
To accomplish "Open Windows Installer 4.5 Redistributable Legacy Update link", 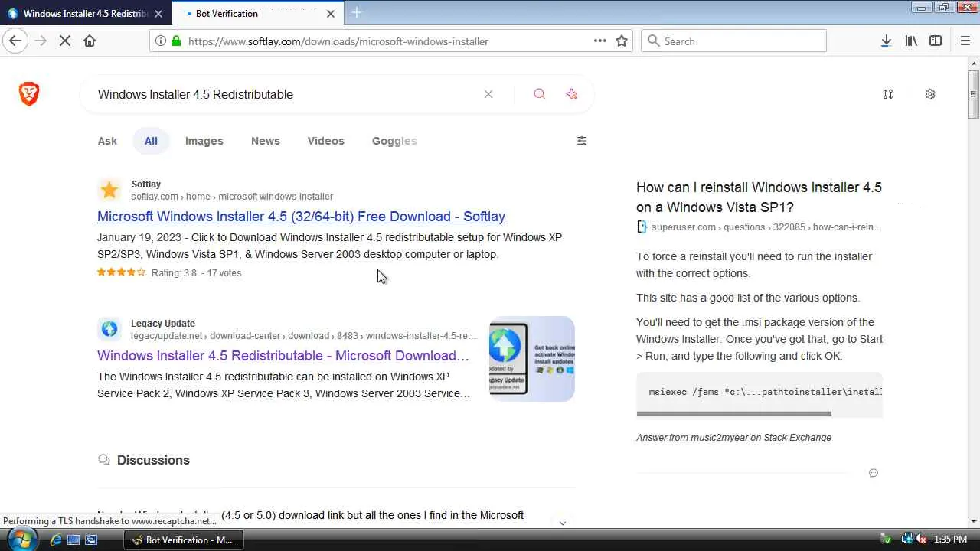I will (x=283, y=356).
